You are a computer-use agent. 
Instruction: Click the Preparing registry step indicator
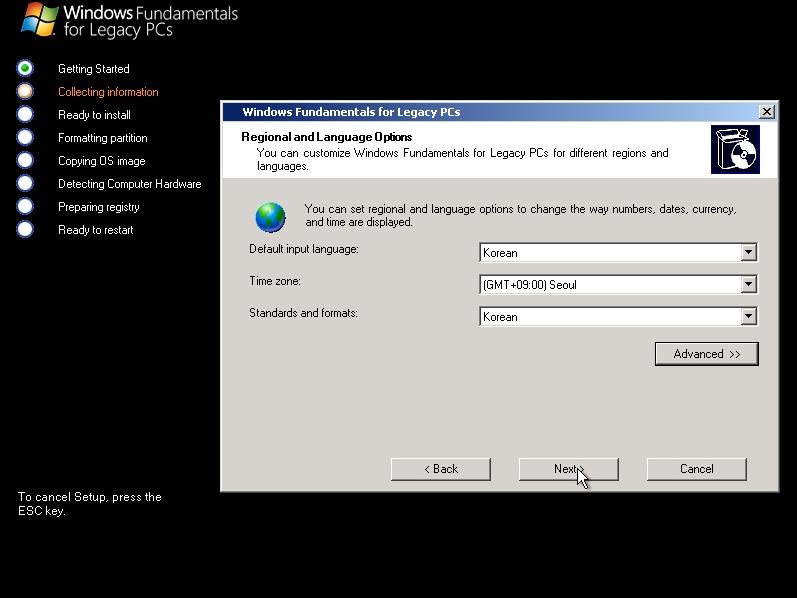tap(25, 206)
